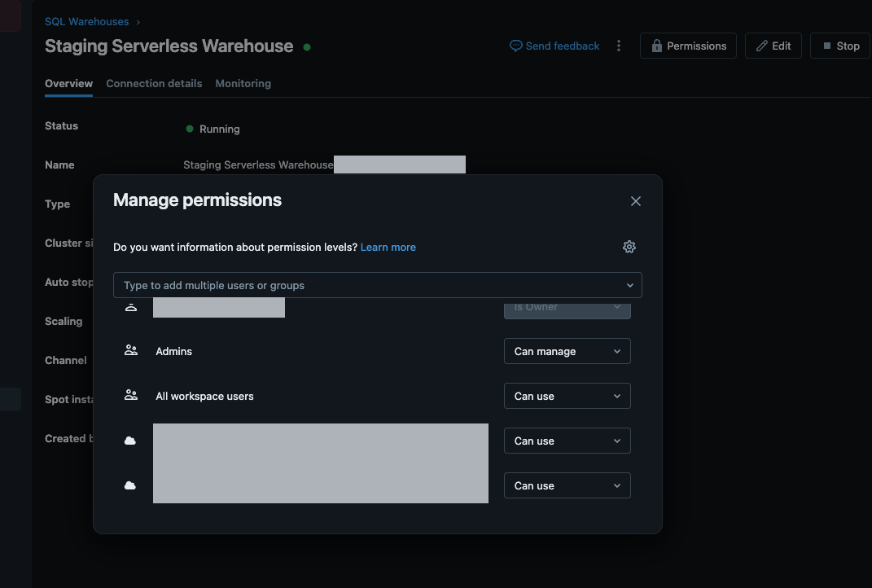Viewport: 872px width, 588px height.
Task: Click the Running status text
Action: coord(220,129)
